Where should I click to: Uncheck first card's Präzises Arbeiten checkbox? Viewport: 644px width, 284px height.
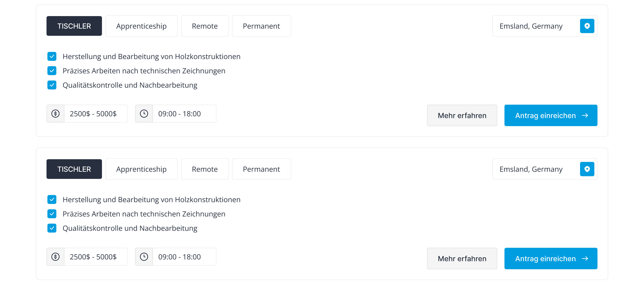[52, 71]
